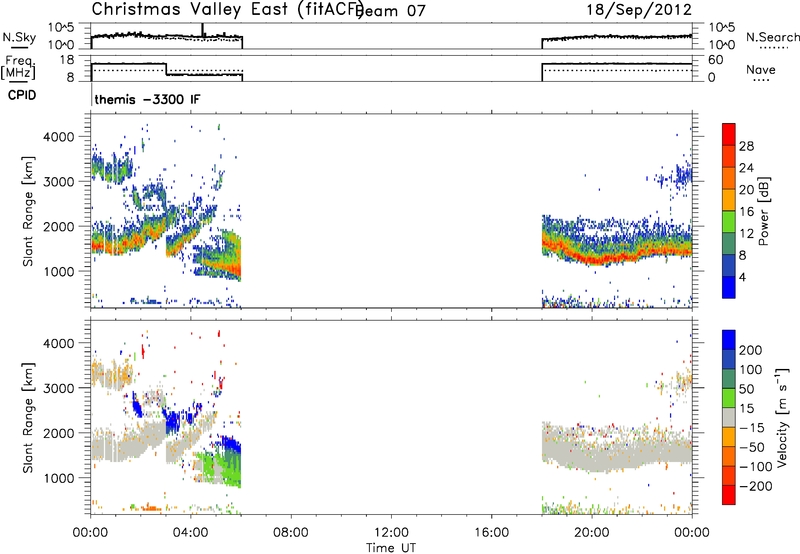Viewport: 800px width, 554px height.
Task: Click the dotted line sample under 'Nave'
Action: 761,81
